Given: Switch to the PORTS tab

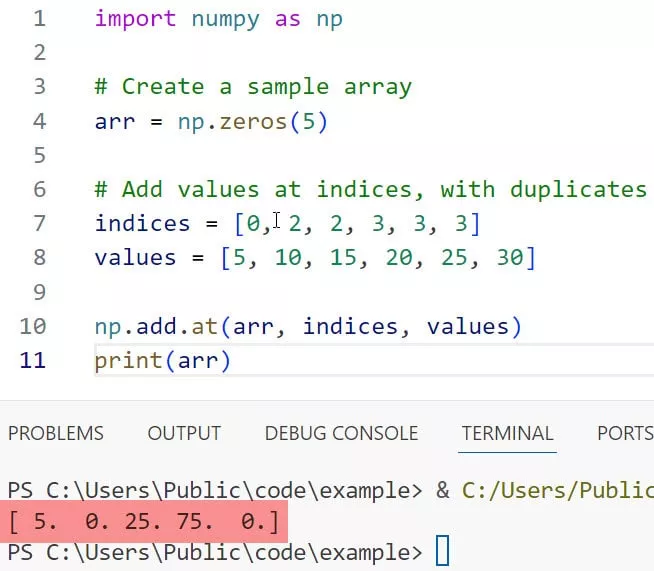Looking at the screenshot, I should click(624, 433).
